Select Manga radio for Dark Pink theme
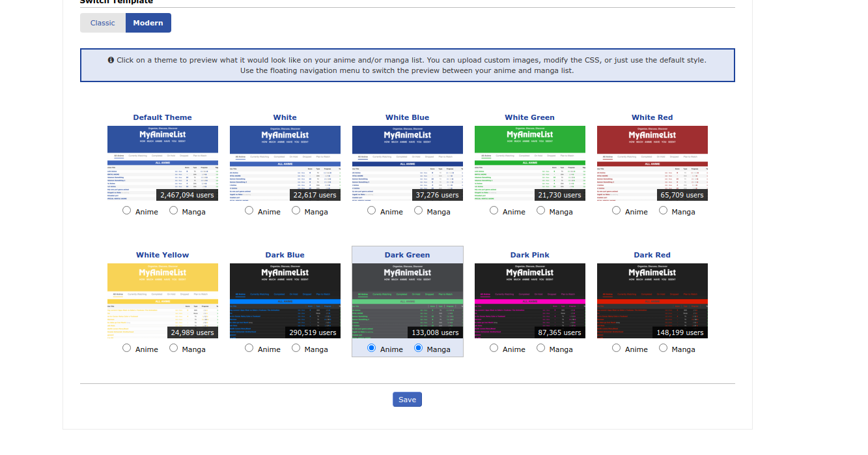 pos(540,348)
